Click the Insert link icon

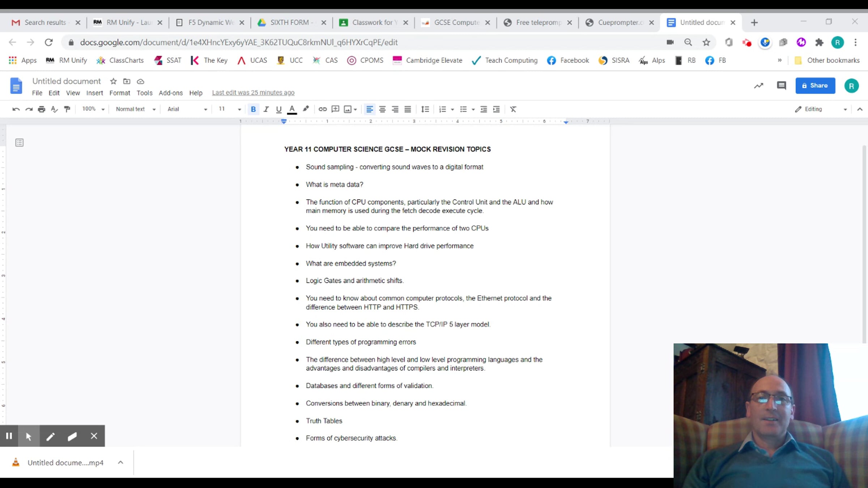click(322, 109)
